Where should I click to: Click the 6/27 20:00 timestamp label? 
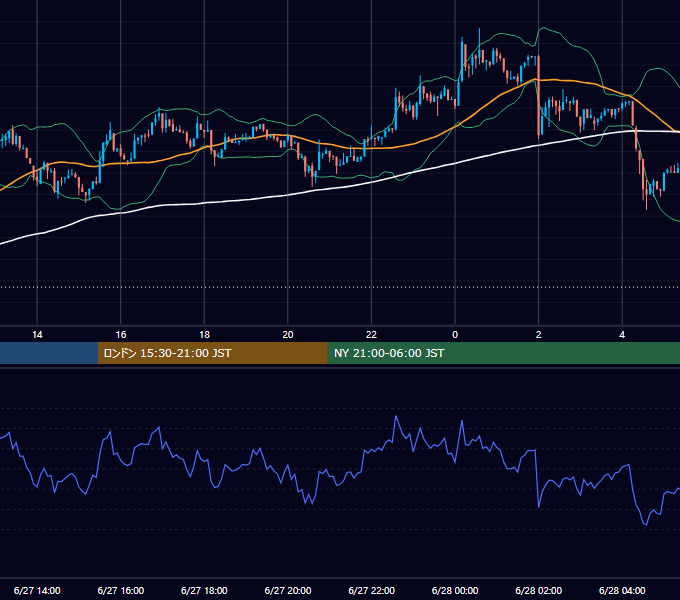coord(288,590)
